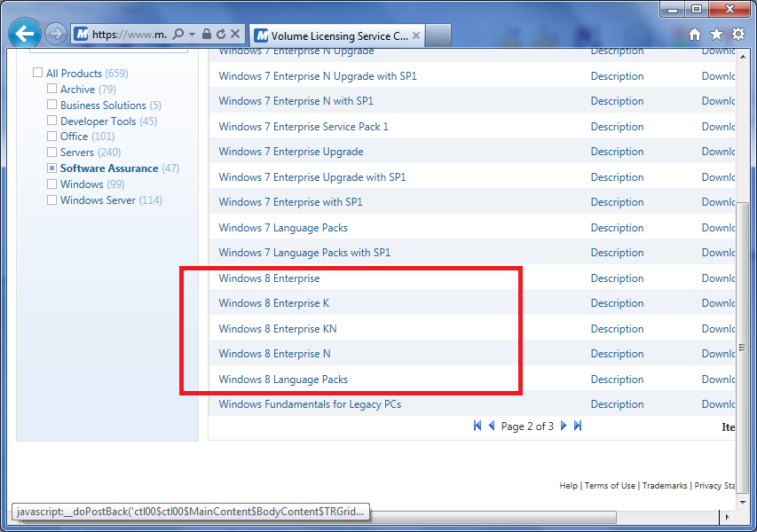The width and height of the screenshot is (757, 532).
Task: Check the Business Solutions checkbox
Action: tap(51, 104)
